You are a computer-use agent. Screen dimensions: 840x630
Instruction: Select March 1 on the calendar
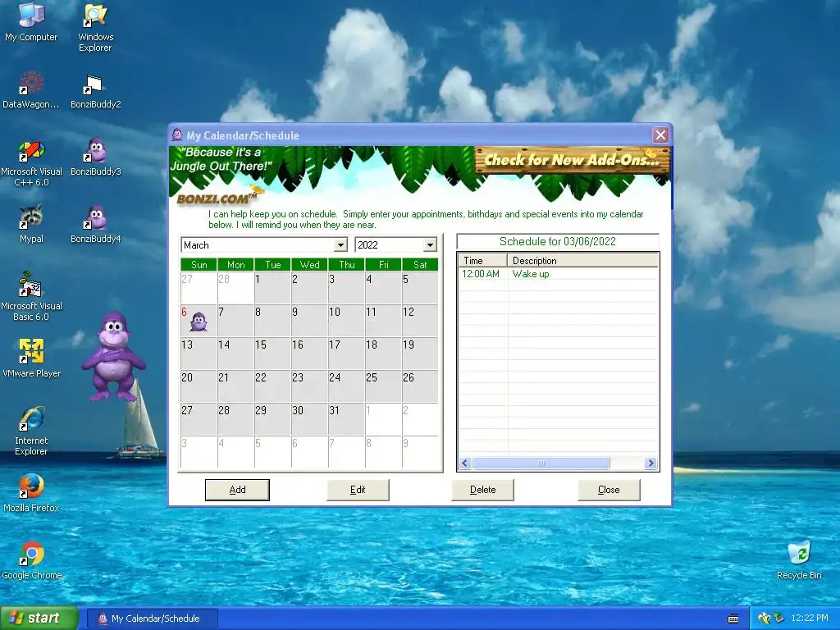pos(272,288)
